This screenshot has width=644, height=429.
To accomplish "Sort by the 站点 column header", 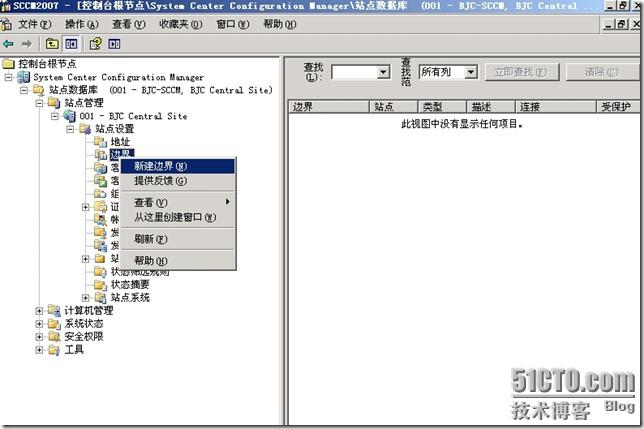I will coord(393,107).
